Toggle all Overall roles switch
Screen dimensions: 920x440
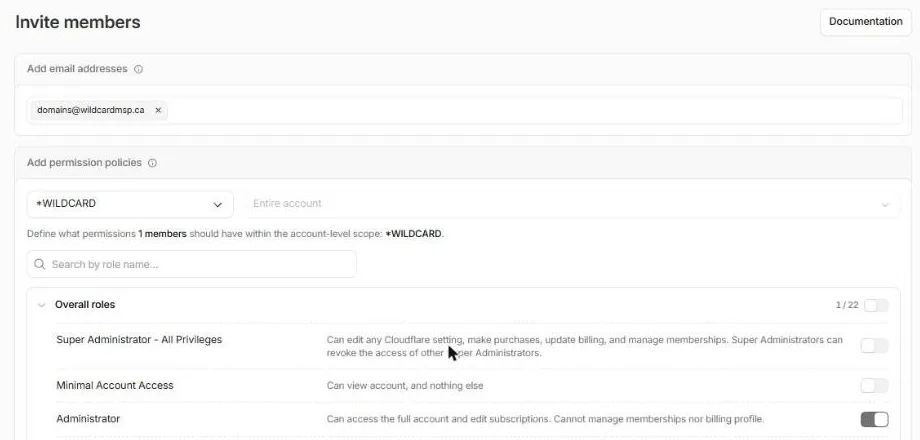(x=876, y=305)
